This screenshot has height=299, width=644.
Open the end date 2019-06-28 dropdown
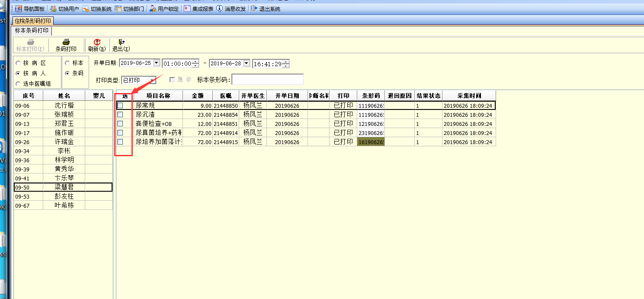(247, 63)
